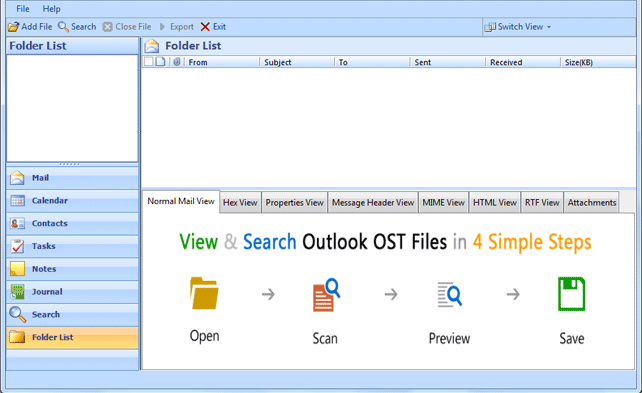This screenshot has height=393, width=642.
Task: Click the Close File X icon
Action: pyautogui.click(x=107, y=27)
